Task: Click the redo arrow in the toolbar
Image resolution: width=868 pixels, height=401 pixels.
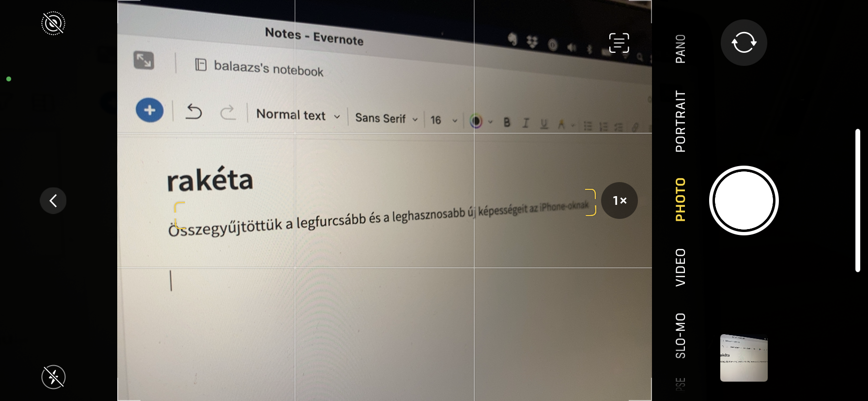Action: click(x=228, y=113)
